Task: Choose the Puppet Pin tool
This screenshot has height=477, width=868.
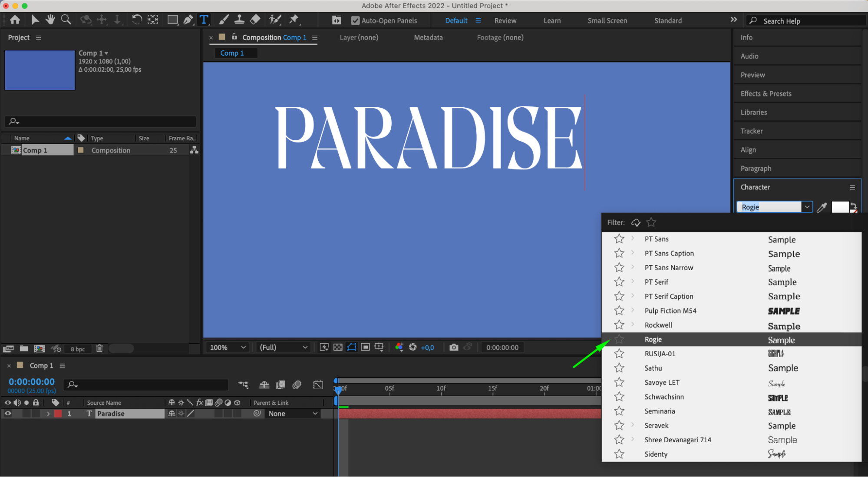Action: (294, 20)
